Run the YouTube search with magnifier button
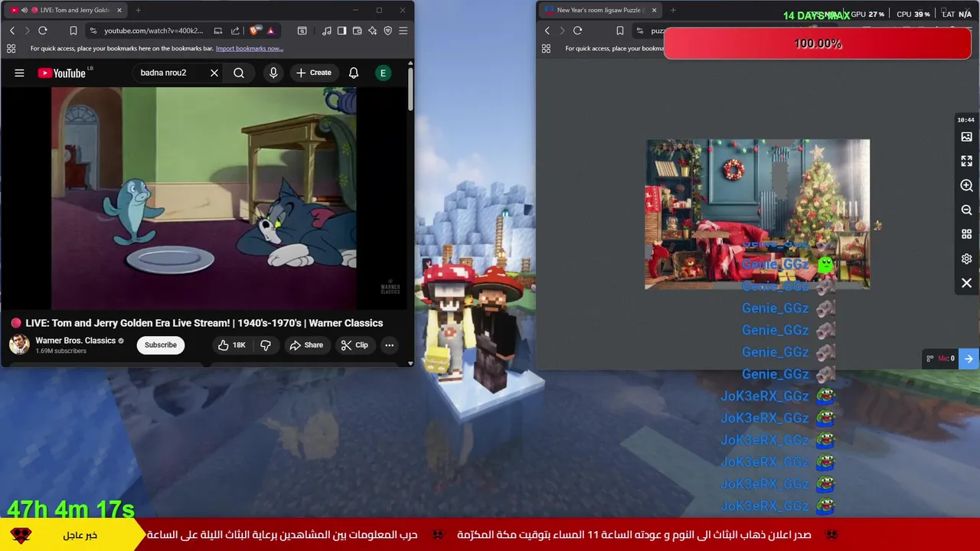Image resolution: width=980 pixels, height=551 pixels. (239, 73)
